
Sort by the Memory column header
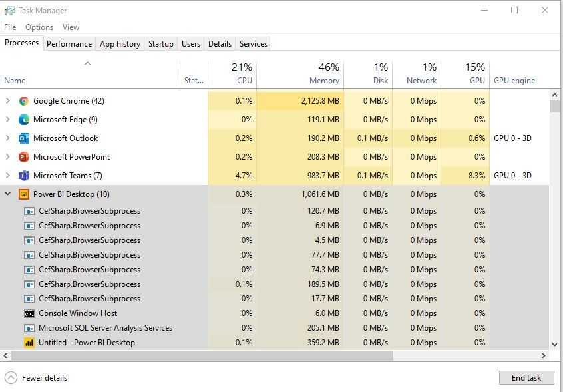click(300, 74)
